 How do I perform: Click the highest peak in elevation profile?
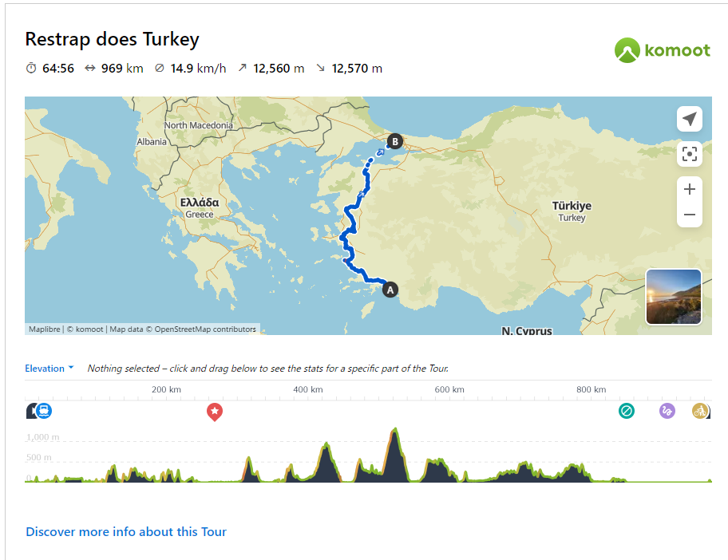point(394,431)
